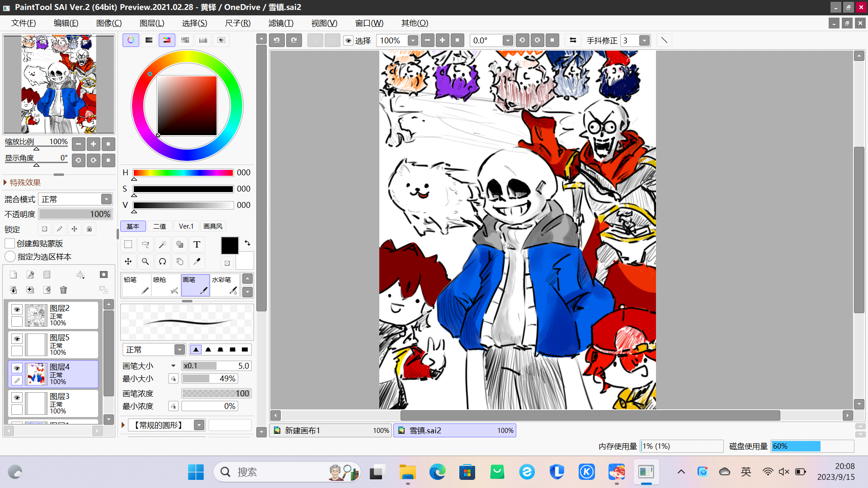Create a new normal layer
This screenshot has width=868, height=488.
point(13,275)
